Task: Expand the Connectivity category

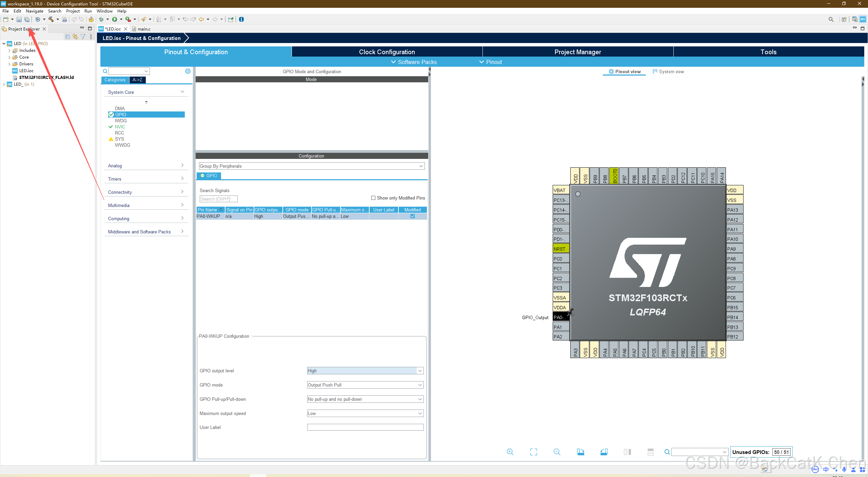Action: click(146, 192)
